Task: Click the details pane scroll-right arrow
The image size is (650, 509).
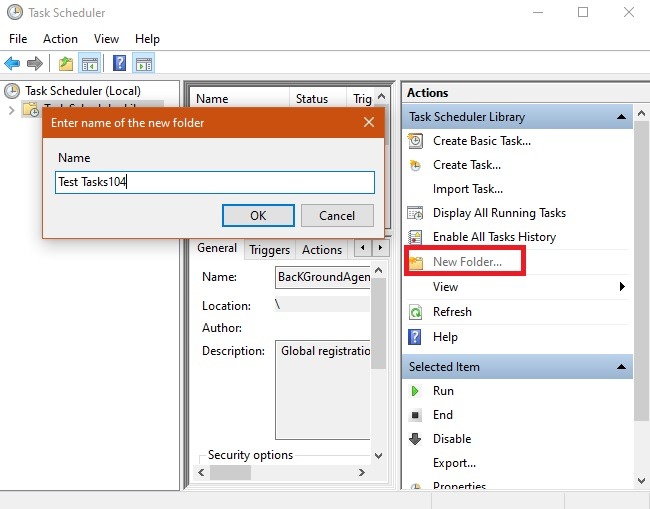Action: pyautogui.click(x=361, y=472)
